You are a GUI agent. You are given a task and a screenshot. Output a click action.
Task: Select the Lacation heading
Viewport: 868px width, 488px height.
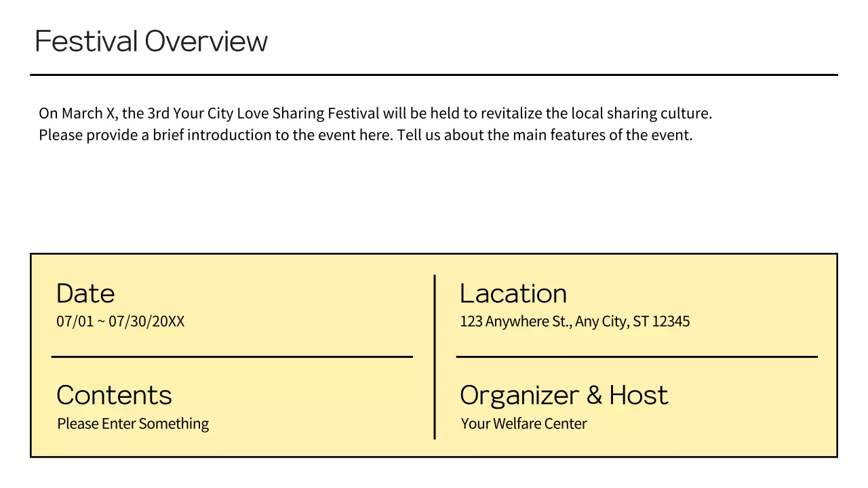pos(513,293)
